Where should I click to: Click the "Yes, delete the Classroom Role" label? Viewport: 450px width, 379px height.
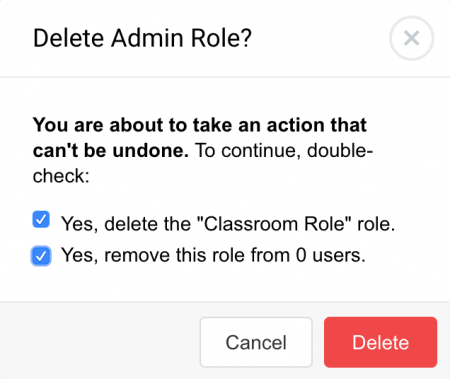228,224
